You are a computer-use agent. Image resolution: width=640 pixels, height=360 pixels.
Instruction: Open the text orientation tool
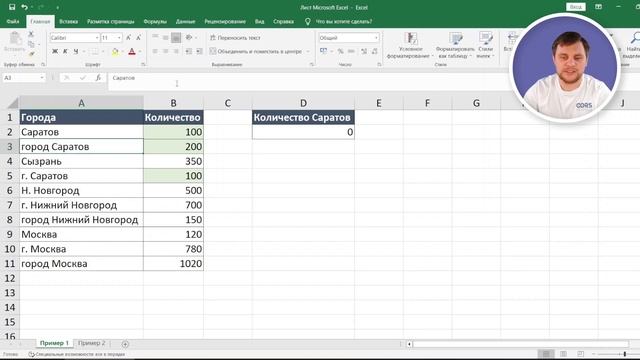pyautogui.click(x=189, y=38)
